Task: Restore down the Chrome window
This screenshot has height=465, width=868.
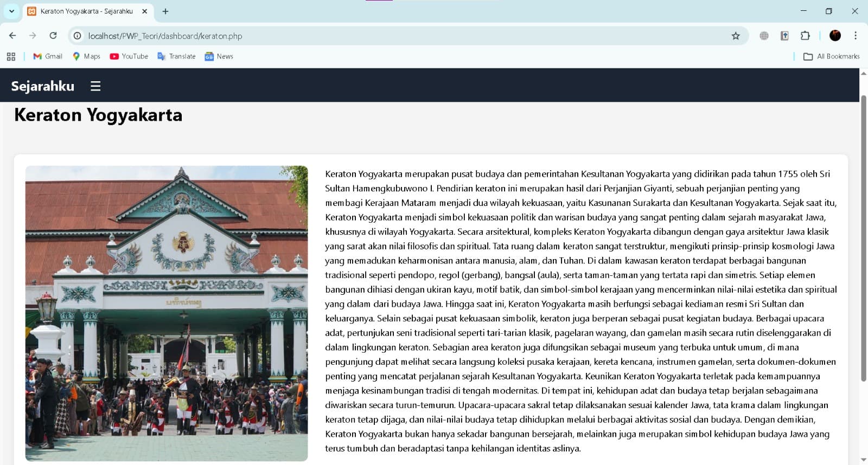Action: click(x=829, y=11)
